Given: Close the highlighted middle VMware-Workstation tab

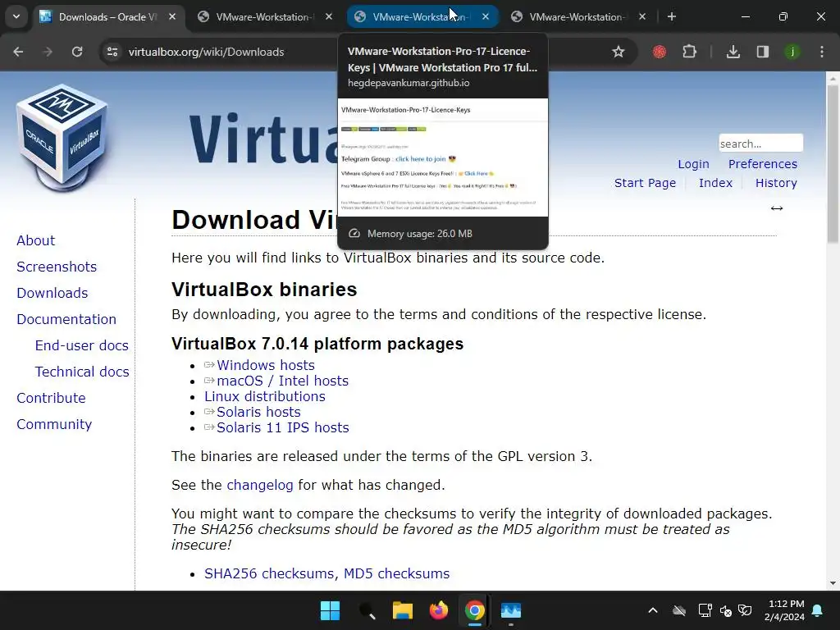Looking at the screenshot, I should pyautogui.click(x=486, y=16).
